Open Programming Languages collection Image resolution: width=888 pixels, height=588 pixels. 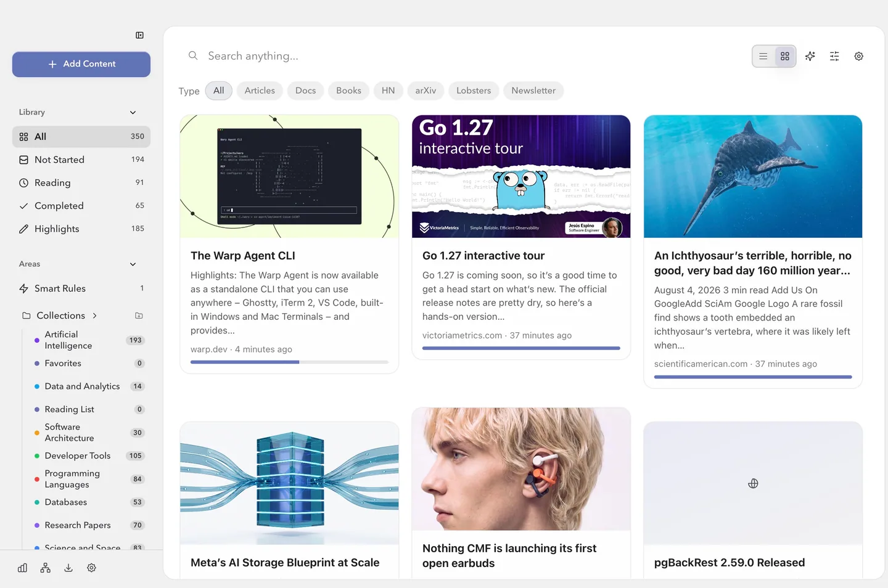[x=89, y=479]
